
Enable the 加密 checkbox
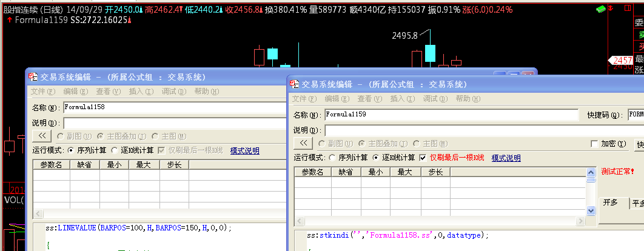[x=594, y=144]
